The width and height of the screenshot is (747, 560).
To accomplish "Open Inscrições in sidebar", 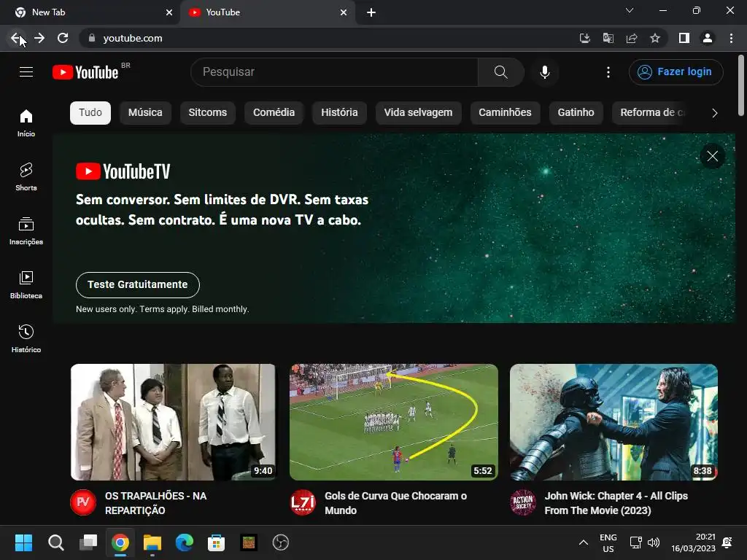I will pyautogui.click(x=26, y=231).
